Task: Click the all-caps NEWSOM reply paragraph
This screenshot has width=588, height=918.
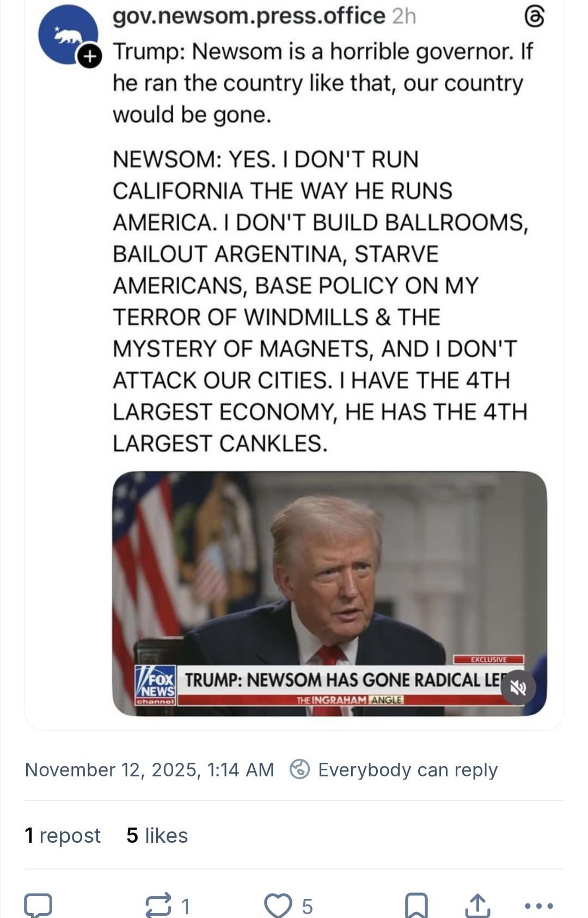Action: [x=320, y=301]
